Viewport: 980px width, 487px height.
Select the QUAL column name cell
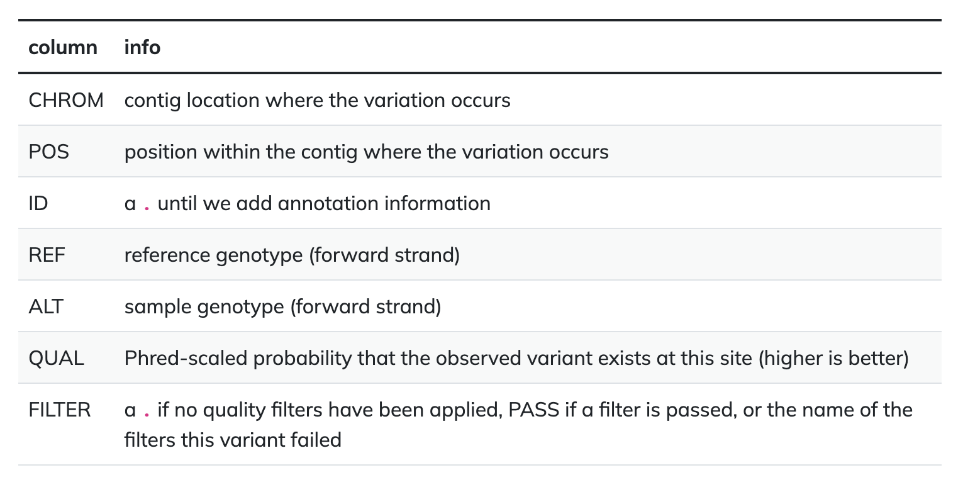56,358
